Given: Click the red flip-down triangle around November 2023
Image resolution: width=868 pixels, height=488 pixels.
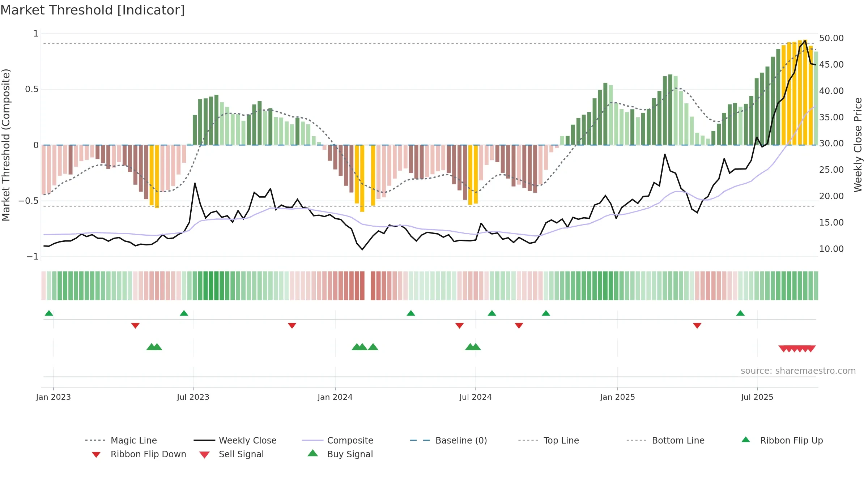Looking at the screenshot, I should pyautogui.click(x=292, y=326).
